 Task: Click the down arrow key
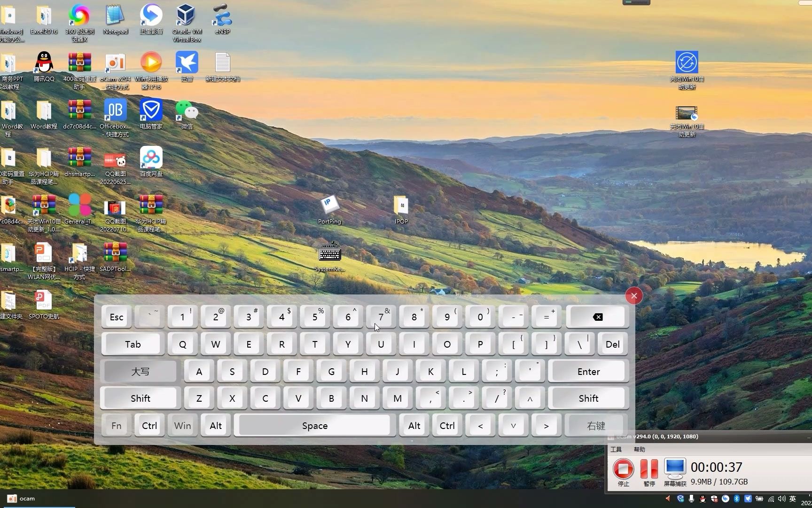(x=513, y=426)
